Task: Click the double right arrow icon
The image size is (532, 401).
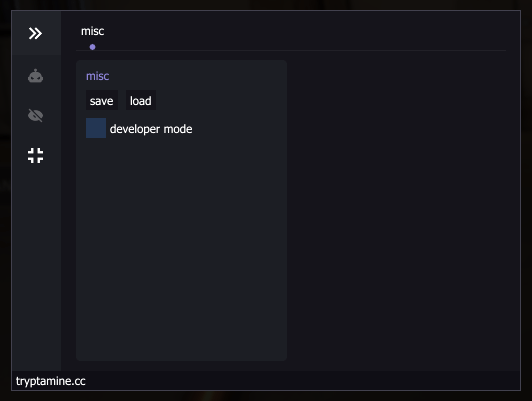Action: (x=35, y=33)
